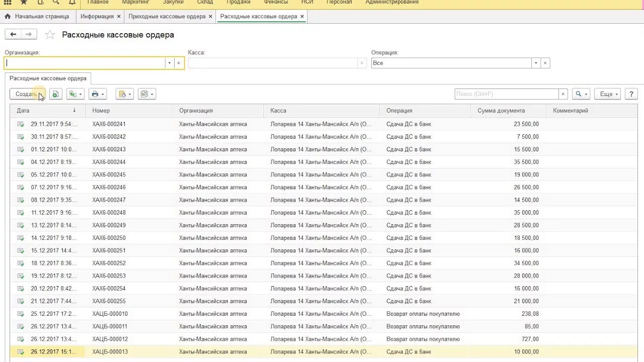Clear the Операция filter
This screenshot has width=644, height=362.
545,63
